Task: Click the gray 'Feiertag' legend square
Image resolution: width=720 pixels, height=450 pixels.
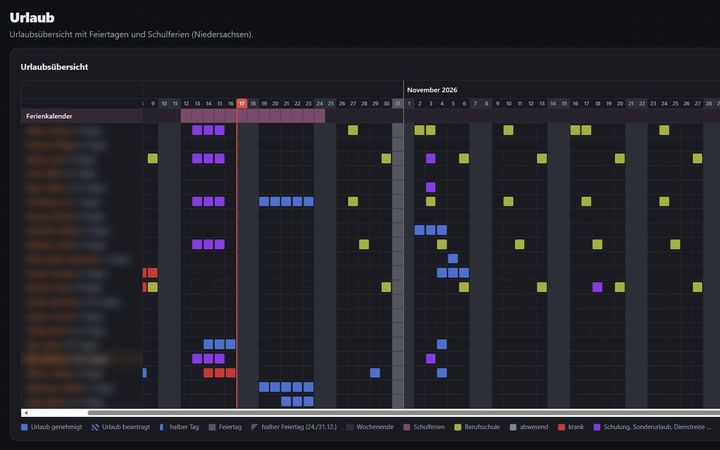Action: point(212,427)
